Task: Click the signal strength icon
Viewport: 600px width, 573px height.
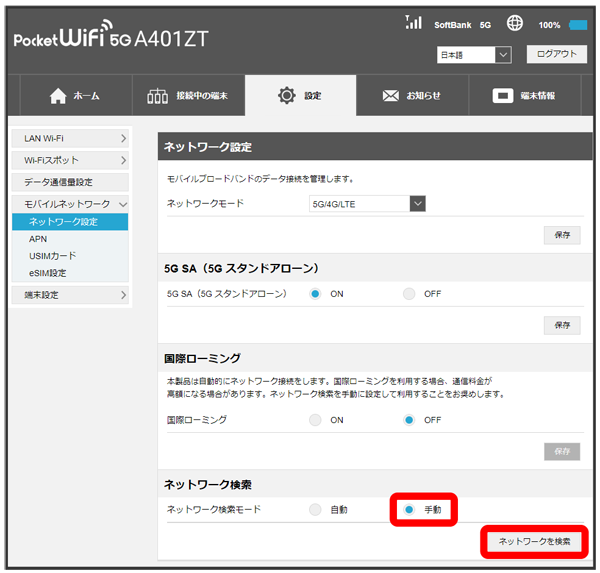Action: [x=412, y=22]
